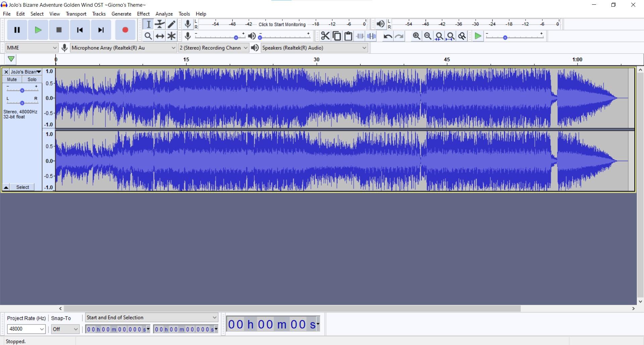
Task: Open the Tracks menu
Action: (99, 14)
